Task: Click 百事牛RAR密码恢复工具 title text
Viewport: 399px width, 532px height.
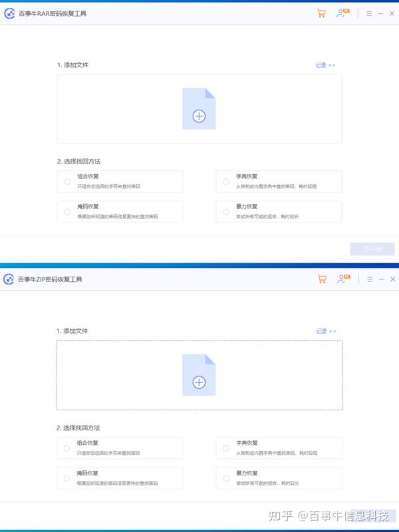Action: pos(53,13)
